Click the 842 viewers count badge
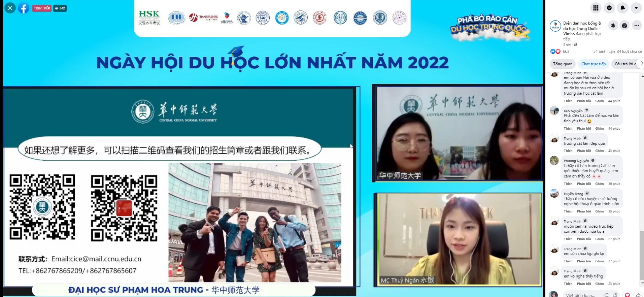Image resolution: width=644 pixels, height=297 pixels. (x=60, y=8)
